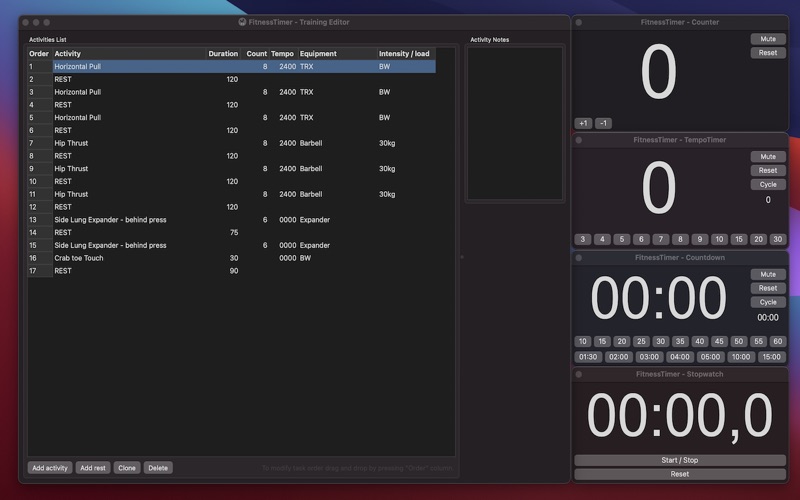Set Countdown preset to 15:00
Viewport: 800px width, 500px height.
(x=771, y=357)
